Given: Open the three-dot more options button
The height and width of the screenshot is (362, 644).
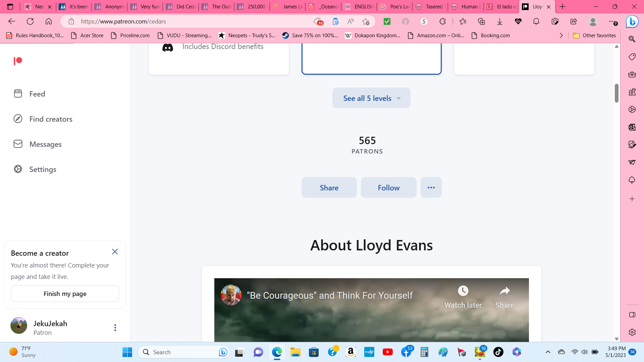Looking at the screenshot, I should tap(431, 187).
